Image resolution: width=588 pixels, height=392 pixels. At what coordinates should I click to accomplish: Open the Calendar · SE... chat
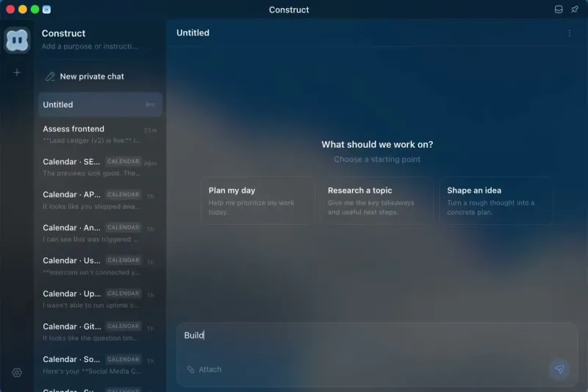[100, 167]
